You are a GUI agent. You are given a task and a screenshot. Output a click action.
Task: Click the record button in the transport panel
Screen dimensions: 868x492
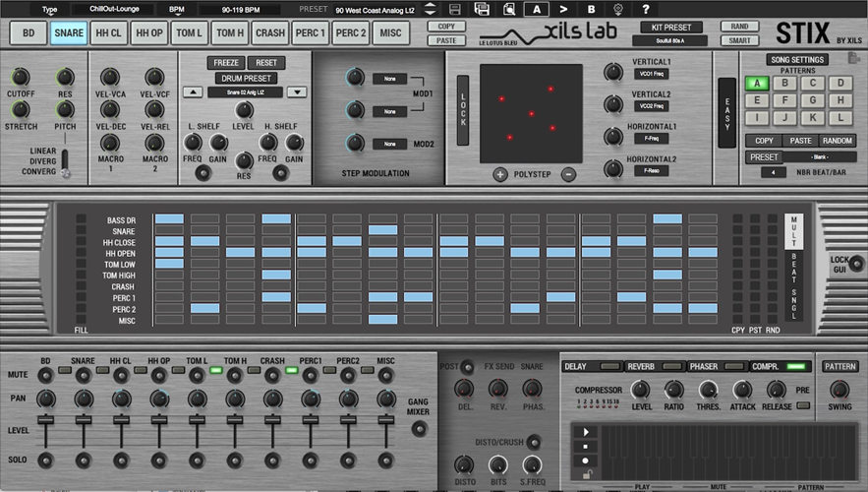(587, 461)
